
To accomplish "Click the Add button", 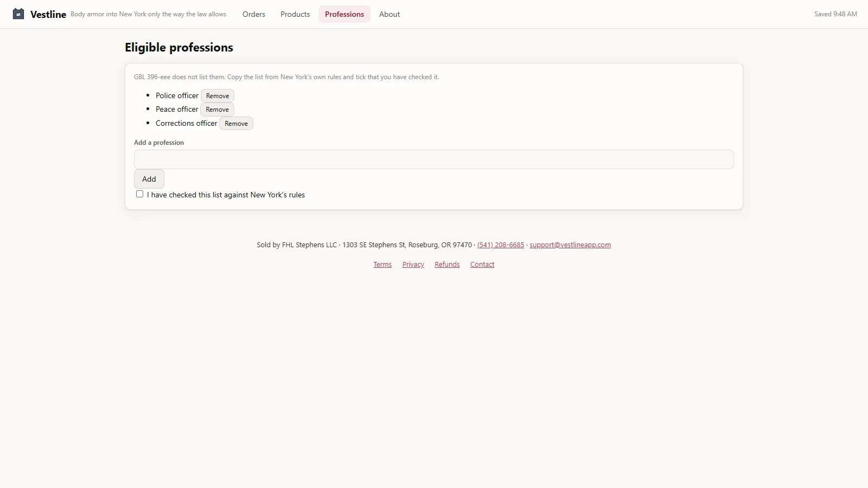I will tap(149, 179).
